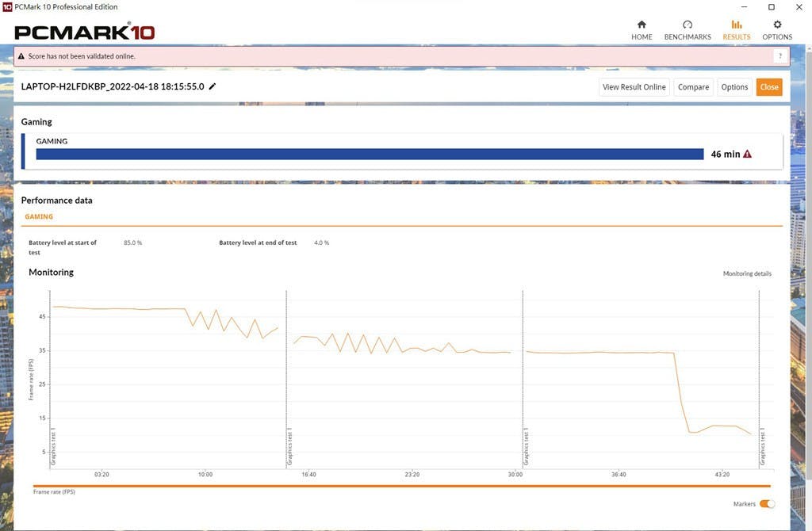Screen dimensions: 812x531
Task: Click the red warning triangle beside 46 min
Action: (x=747, y=155)
